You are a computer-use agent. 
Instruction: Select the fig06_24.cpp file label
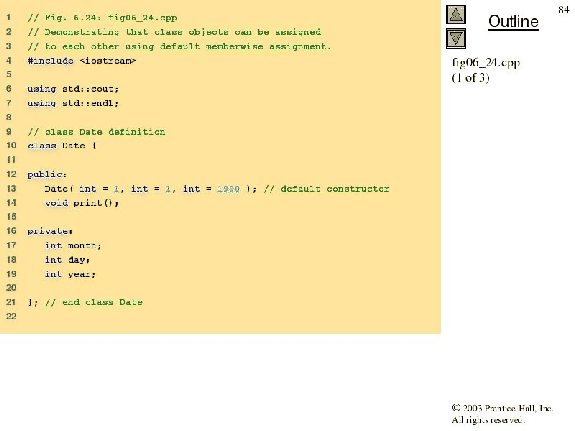[x=486, y=63]
